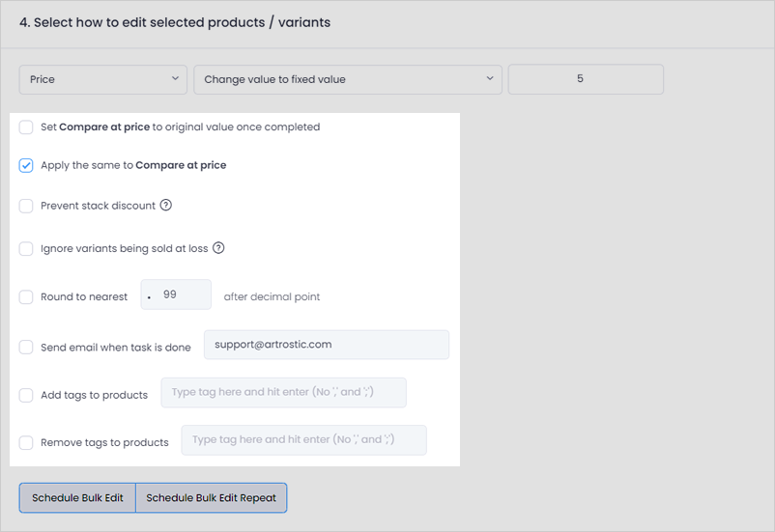Image resolution: width=775 pixels, height=532 pixels.
Task: Enable Set Compare at price to original value
Action: tap(26, 126)
